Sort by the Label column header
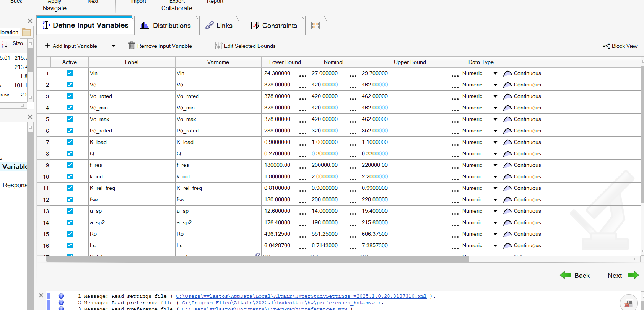644x310 pixels. pyautogui.click(x=132, y=62)
